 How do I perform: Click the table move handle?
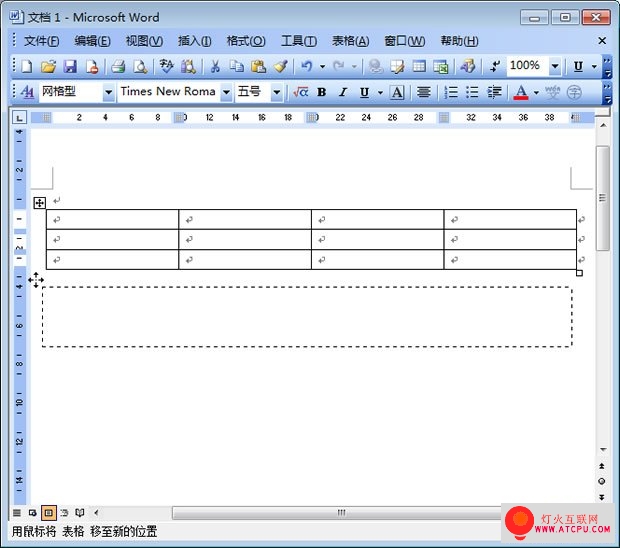[x=40, y=203]
